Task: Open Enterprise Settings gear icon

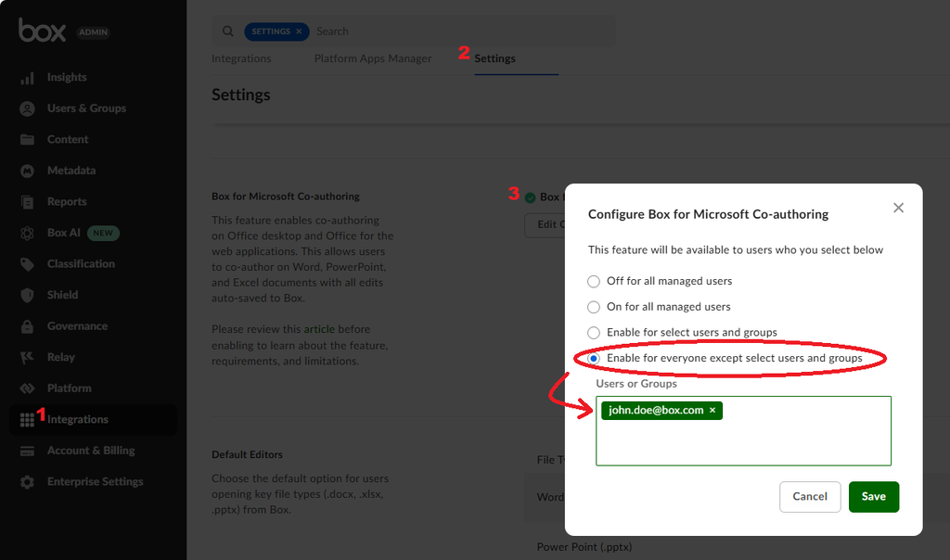Action: [28, 482]
